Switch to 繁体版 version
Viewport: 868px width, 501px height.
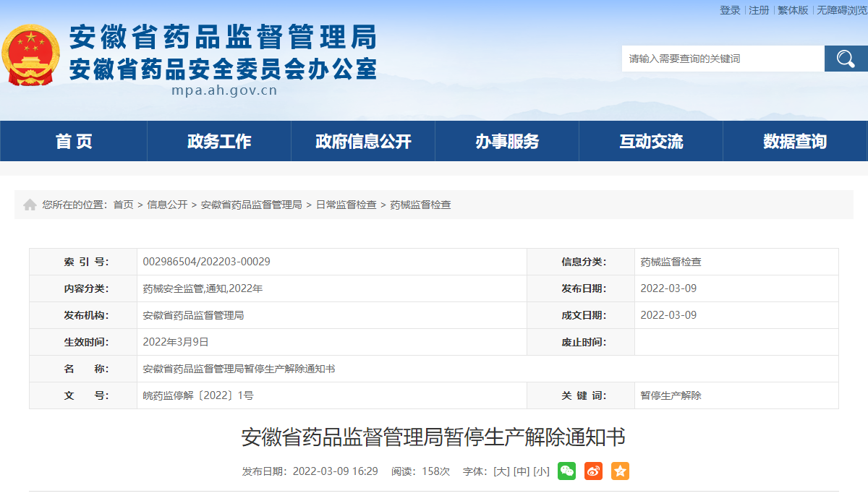[x=793, y=10]
